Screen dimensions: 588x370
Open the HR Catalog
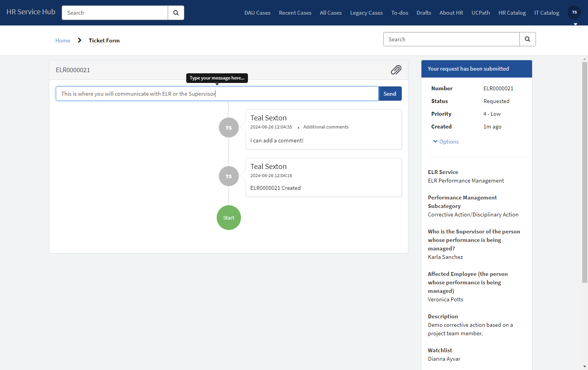click(512, 13)
